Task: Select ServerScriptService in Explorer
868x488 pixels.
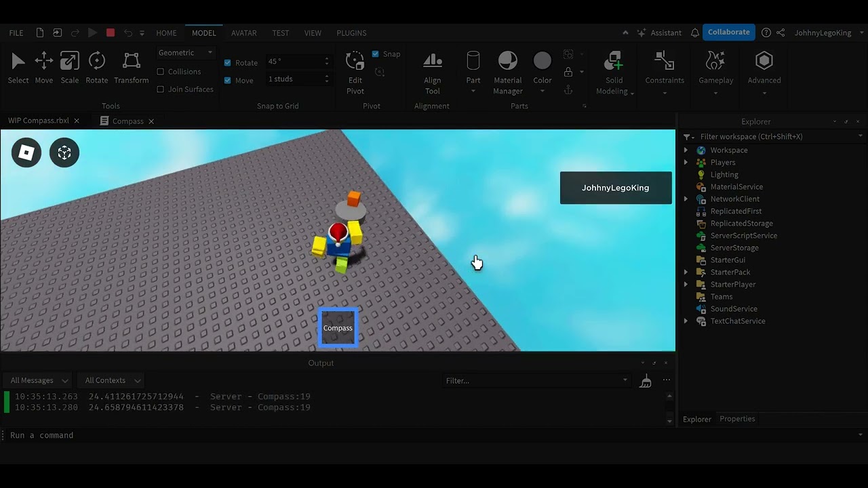Action: pyautogui.click(x=744, y=236)
